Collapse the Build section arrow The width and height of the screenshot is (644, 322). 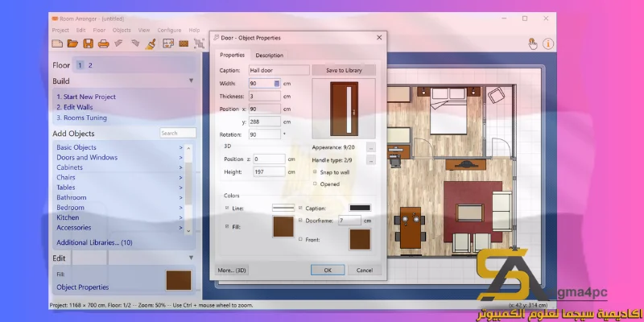coord(191,80)
